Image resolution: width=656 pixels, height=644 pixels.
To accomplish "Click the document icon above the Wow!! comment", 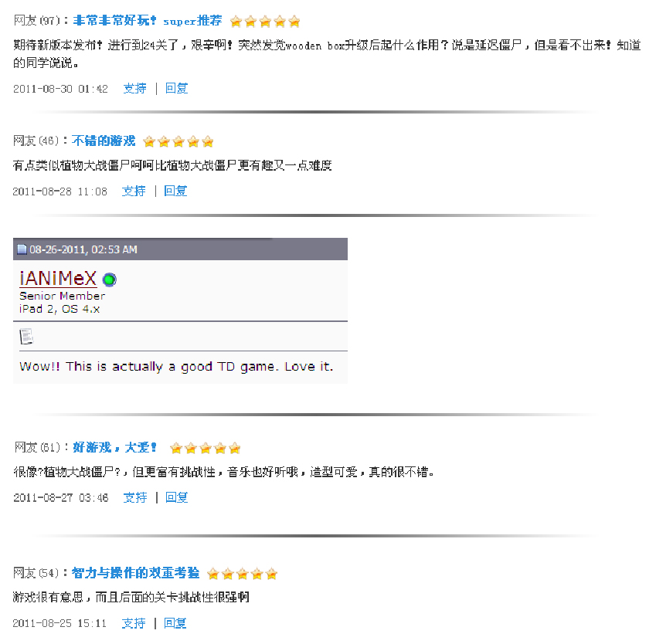I will pyautogui.click(x=26, y=337).
